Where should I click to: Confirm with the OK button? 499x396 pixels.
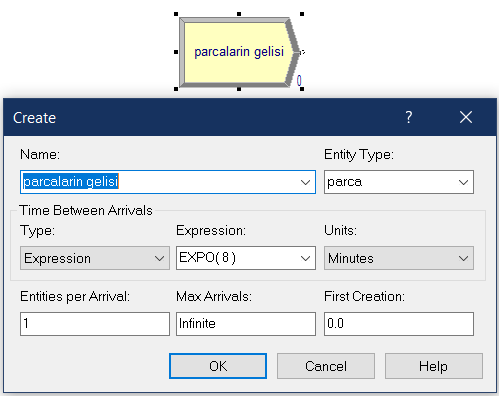coord(218,366)
